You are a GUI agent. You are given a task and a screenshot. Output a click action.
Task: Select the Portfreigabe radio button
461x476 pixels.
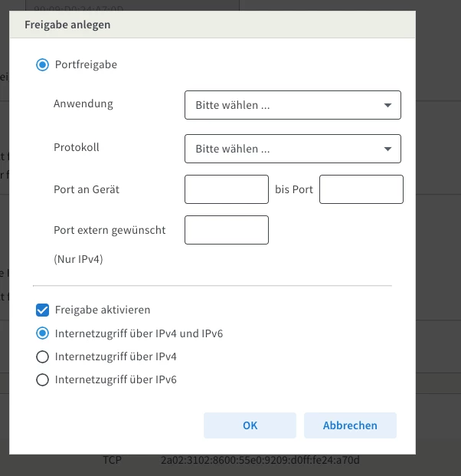(x=43, y=65)
